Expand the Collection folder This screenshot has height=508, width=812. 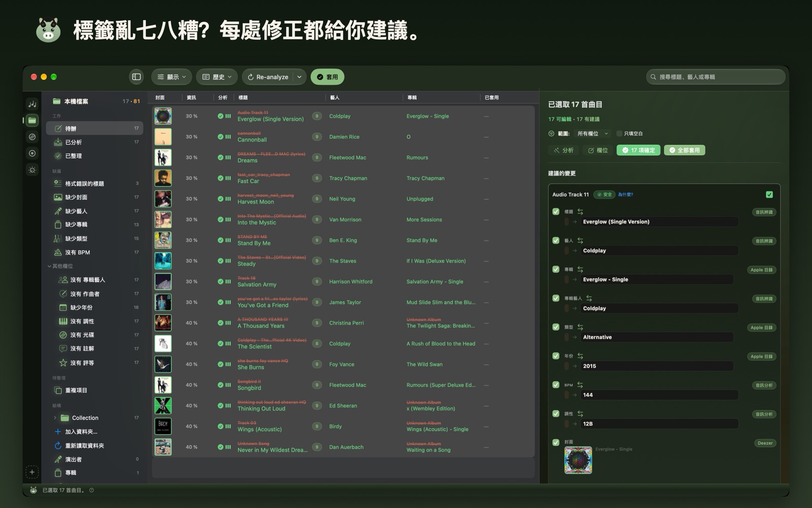55,418
